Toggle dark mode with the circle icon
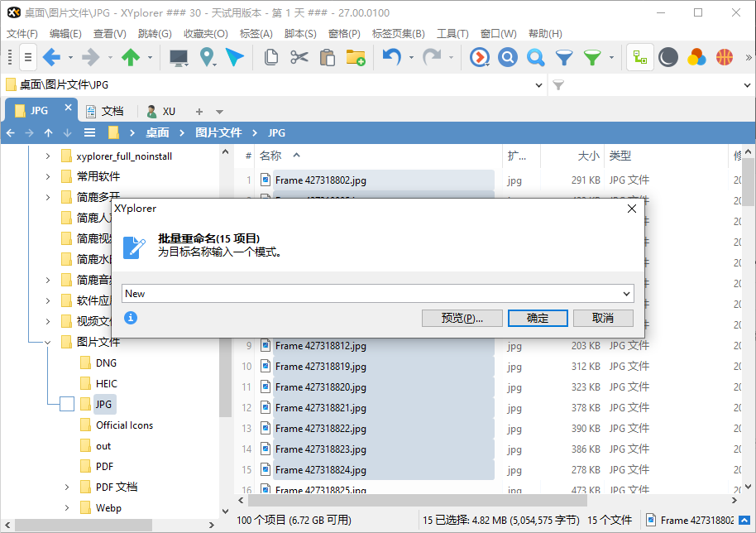The height and width of the screenshot is (533, 756). pyautogui.click(x=667, y=57)
